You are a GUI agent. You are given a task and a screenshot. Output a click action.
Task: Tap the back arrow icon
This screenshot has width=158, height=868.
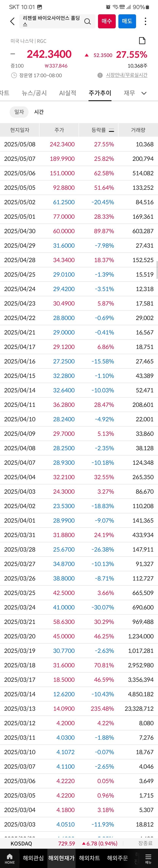point(12,21)
